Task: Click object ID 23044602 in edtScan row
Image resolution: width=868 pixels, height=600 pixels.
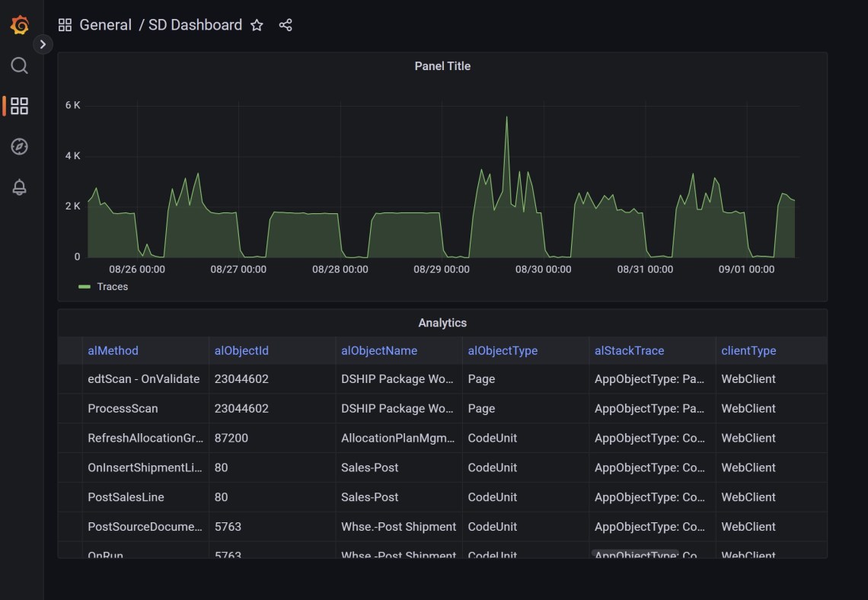Action: point(272,379)
